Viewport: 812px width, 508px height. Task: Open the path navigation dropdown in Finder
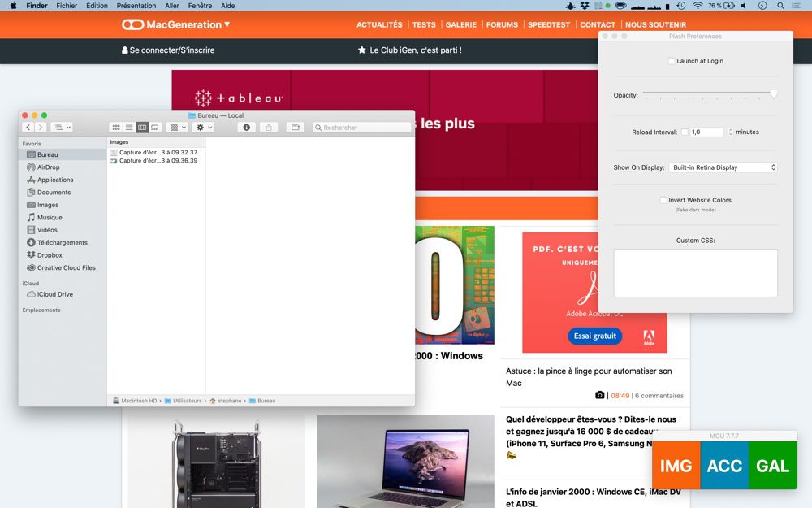tap(63, 128)
